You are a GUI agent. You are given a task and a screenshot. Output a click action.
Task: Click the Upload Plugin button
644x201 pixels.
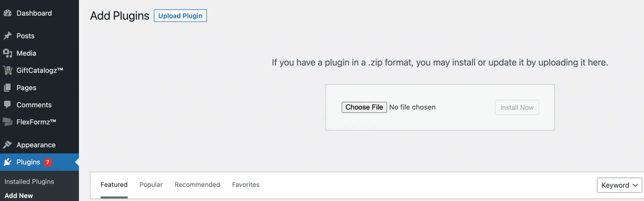click(x=180, y=16)
